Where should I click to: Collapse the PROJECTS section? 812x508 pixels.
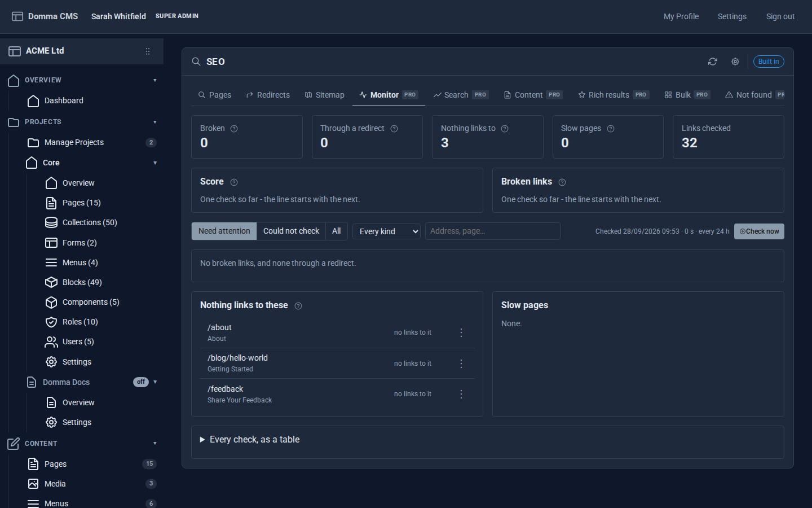click(155, 122)
